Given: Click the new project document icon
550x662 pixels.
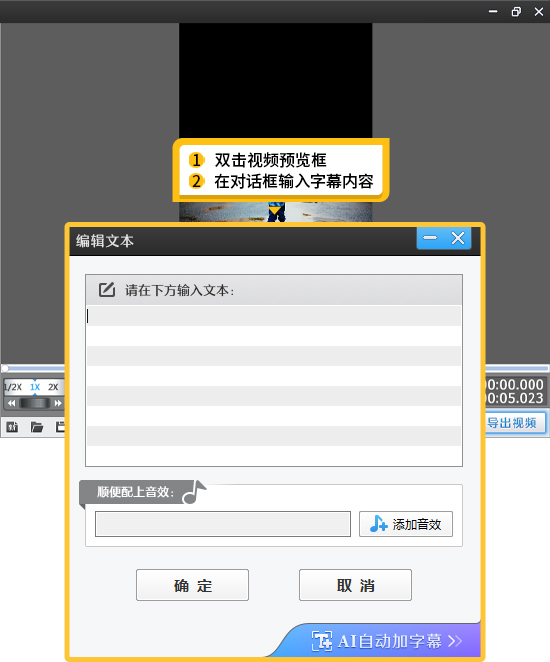Looking at the screenshot, I should click(x=12, y=427).
